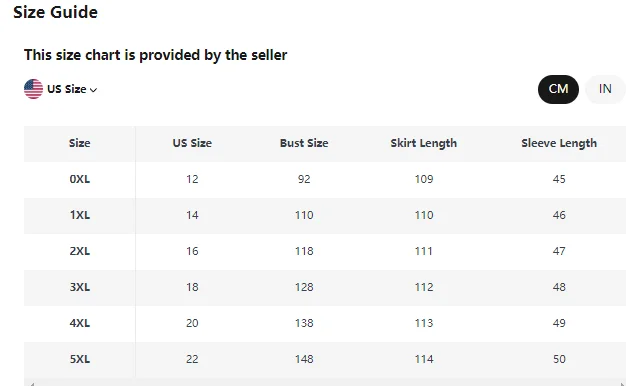Select the 3XL size row label
This screenshot has height=386, width=626.
80,287
